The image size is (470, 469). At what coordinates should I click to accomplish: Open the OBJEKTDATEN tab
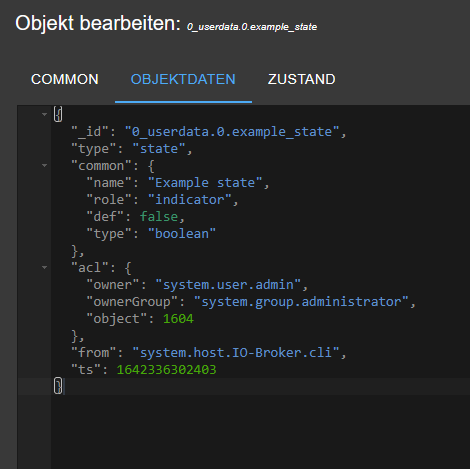(x=183, y=80)
